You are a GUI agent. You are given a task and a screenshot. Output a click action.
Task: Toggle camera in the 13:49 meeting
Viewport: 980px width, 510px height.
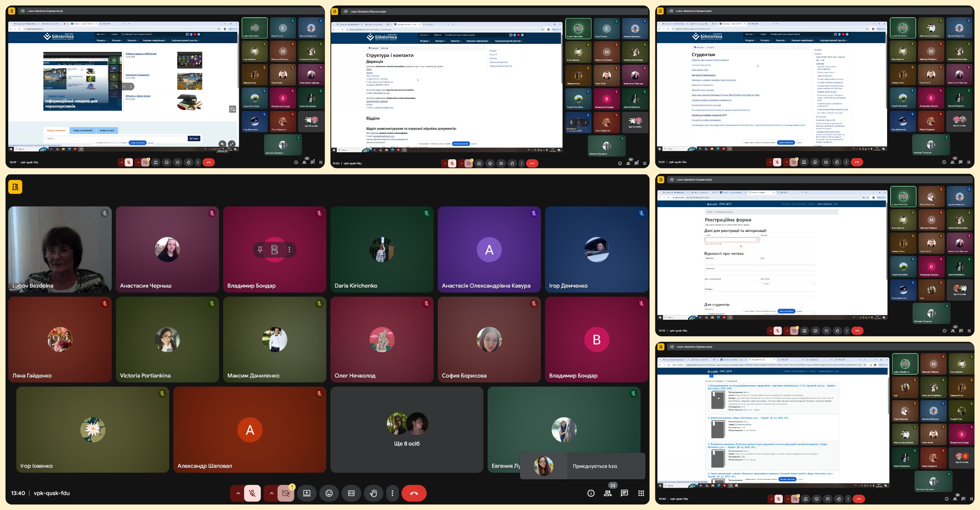[x=145, y=162]
